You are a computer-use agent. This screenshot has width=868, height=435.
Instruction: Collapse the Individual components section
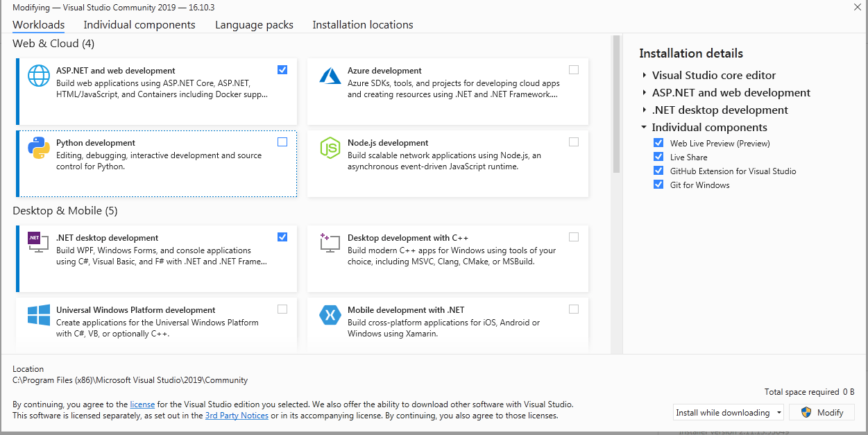tap(645, 127)
